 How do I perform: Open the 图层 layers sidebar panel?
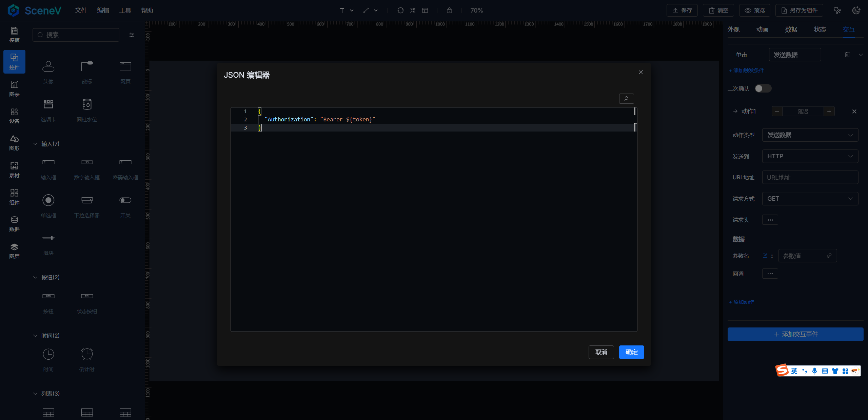[14, 251]
